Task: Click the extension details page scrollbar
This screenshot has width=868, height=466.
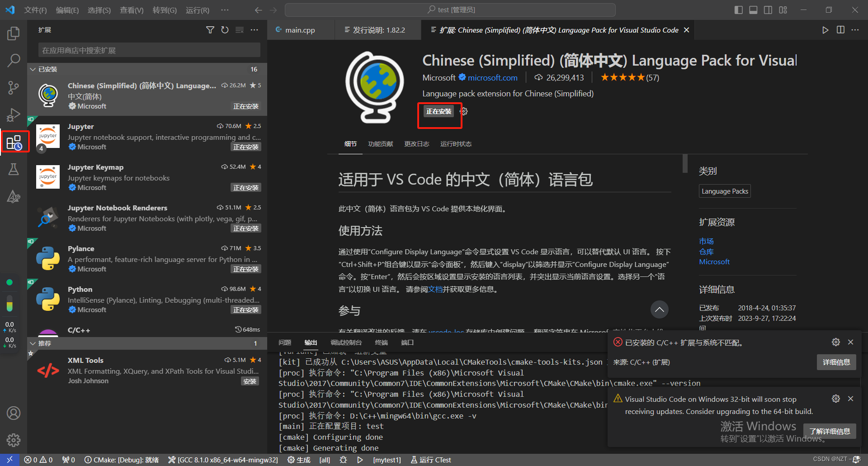Action: coord(685,163)
